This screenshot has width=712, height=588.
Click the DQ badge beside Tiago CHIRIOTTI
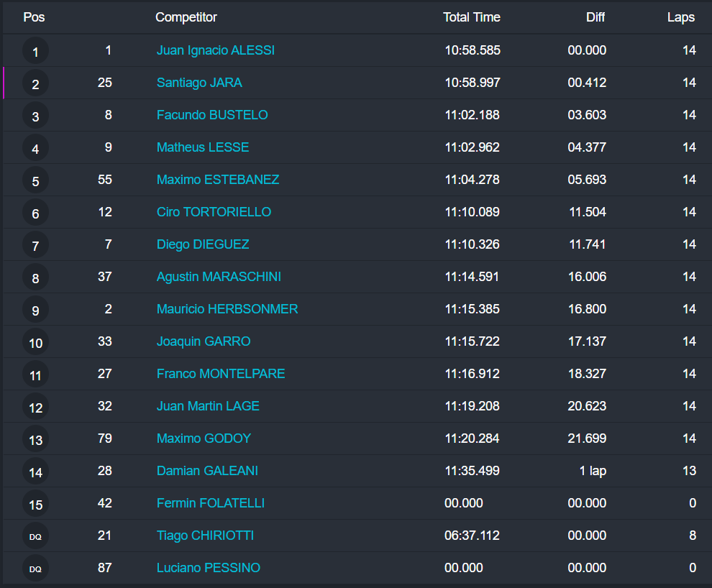pos(35,536)
